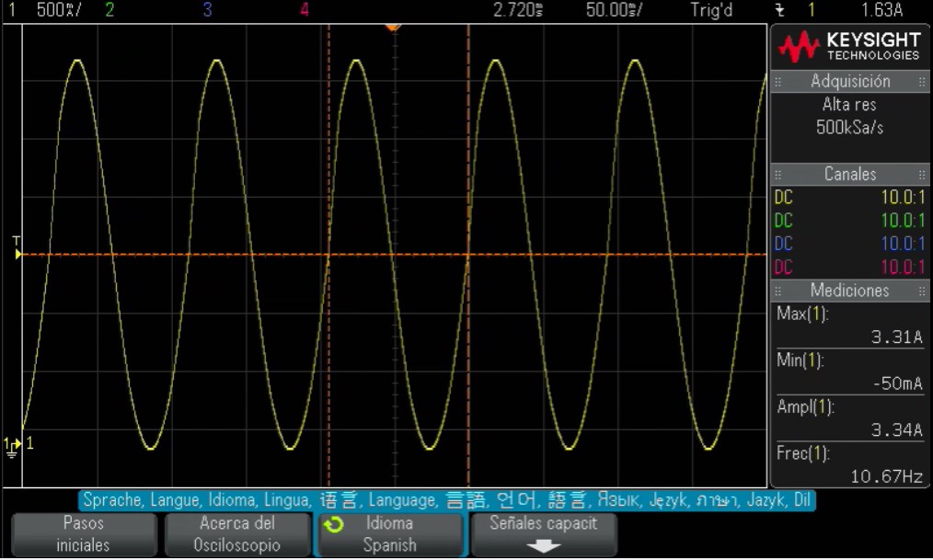Click the Keysight Technologies logo

[x=849, y=47]
